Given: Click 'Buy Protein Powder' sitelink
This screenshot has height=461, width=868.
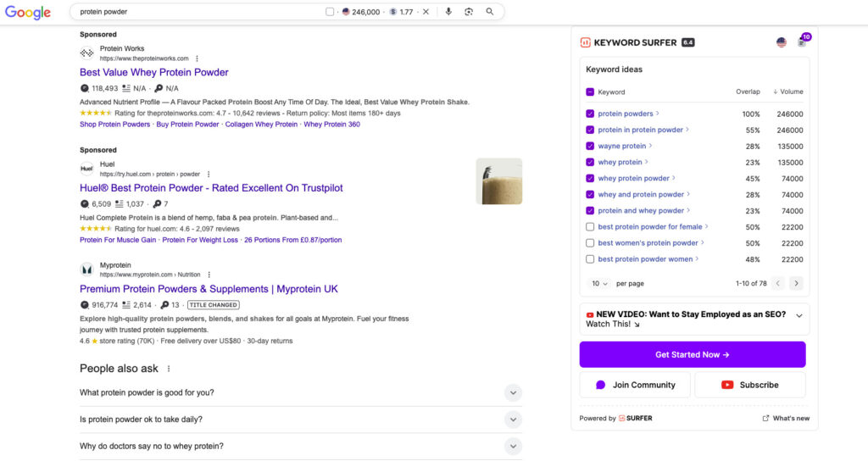Looking at the screenshot, I should pos(187,125).
